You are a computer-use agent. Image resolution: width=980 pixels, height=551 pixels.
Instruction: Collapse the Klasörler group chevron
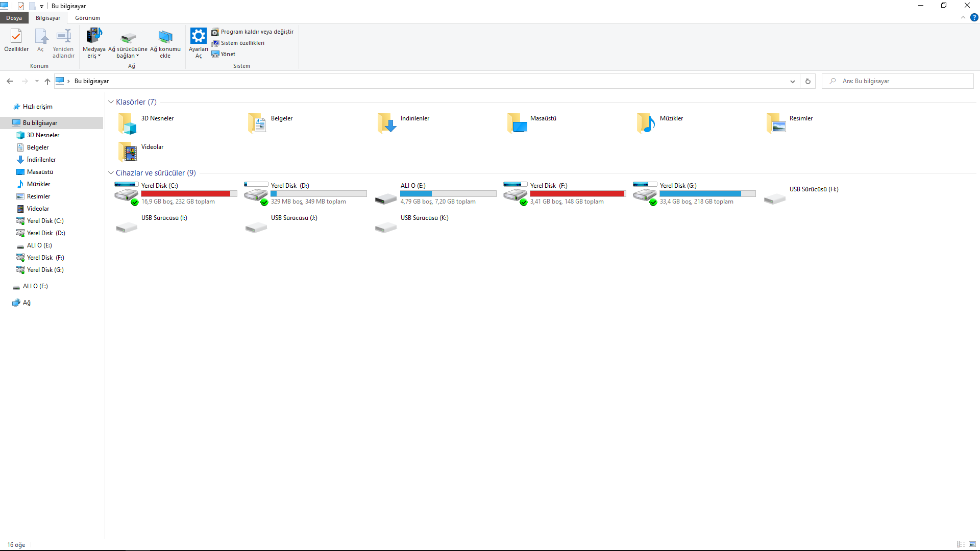pos(111,102)
